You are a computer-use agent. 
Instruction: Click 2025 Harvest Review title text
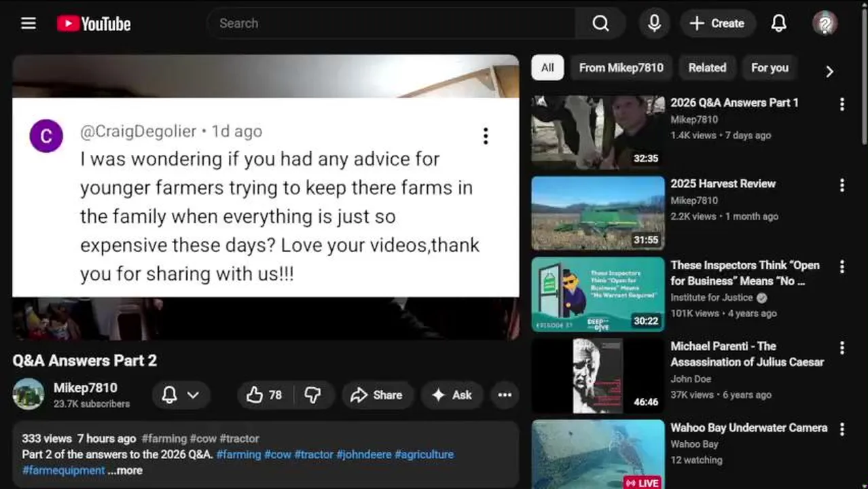723,183
